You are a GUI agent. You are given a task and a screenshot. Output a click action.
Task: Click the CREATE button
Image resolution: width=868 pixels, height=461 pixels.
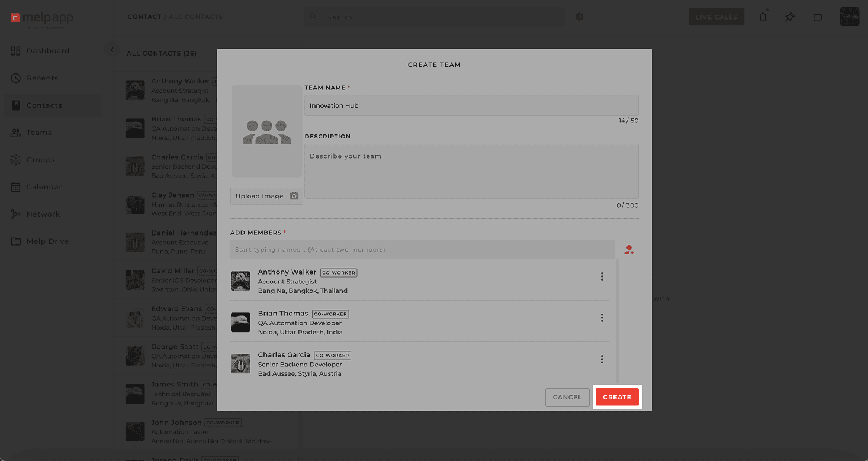point(617,397)
